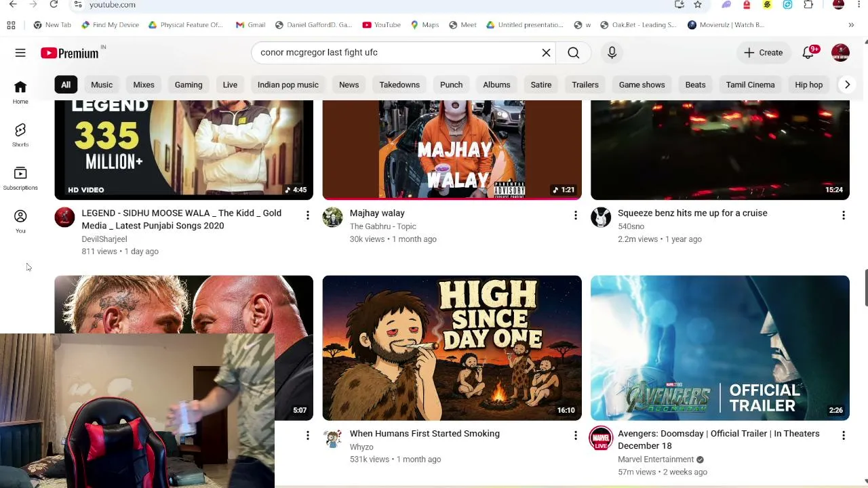Visit the Marvel Entertainment channel name
The height and width of the screenshot is (488, 868).
point(656,460)
